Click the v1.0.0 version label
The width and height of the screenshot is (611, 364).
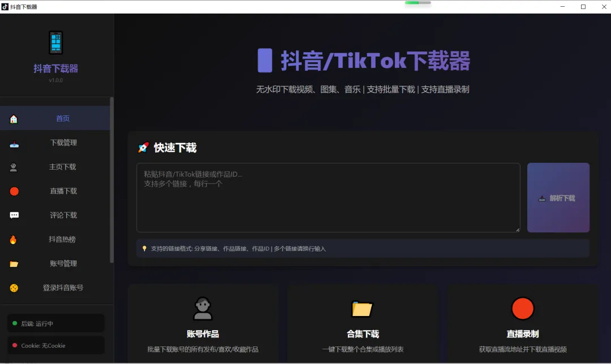[55, 80]
